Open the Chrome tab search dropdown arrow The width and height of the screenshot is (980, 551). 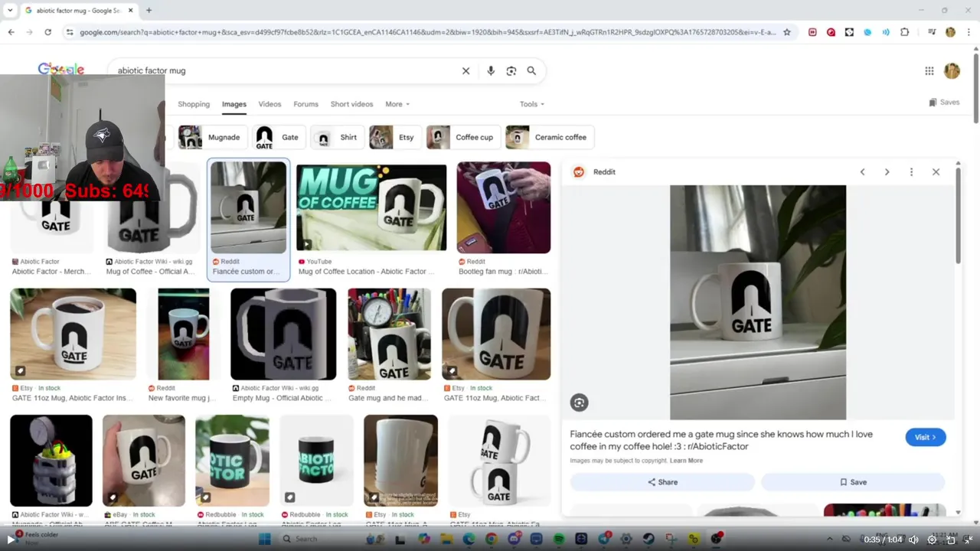10,10
